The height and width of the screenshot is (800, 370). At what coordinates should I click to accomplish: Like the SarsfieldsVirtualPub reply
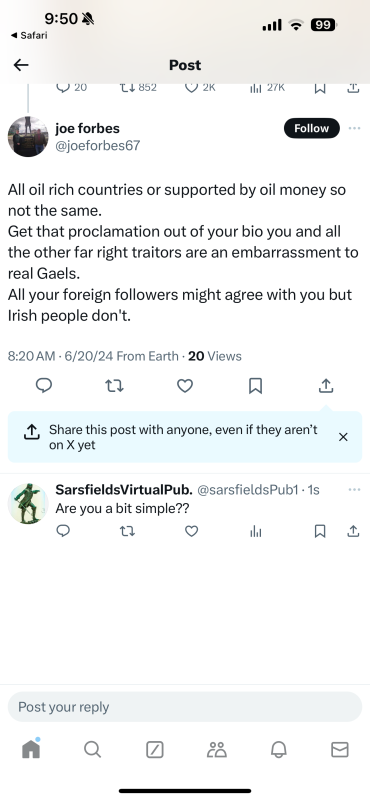(x=191, y=532)
